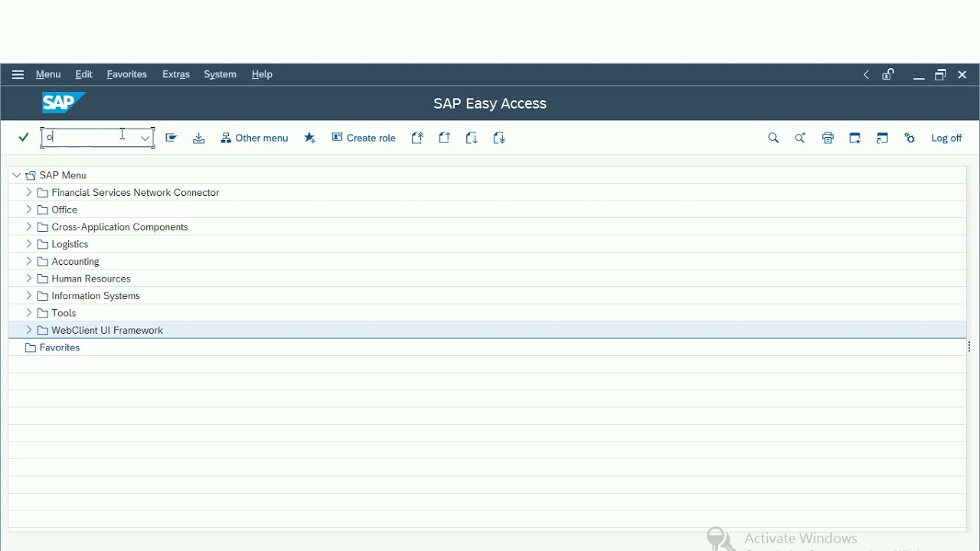This screenshot has width=980, height=551.
Task: Expand the Information Systems node
Action: (29, 295)
